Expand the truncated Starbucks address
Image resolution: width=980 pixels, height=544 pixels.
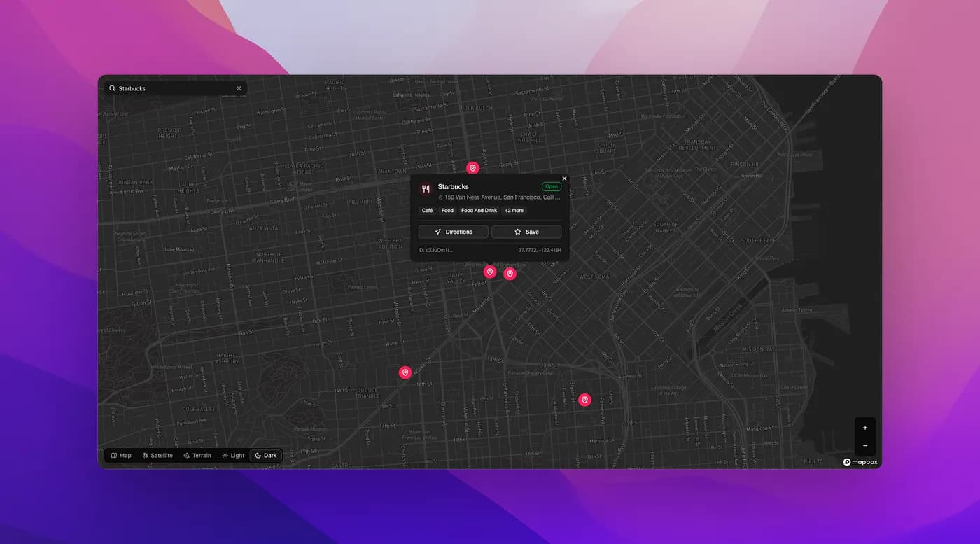[x=500, y=197]
